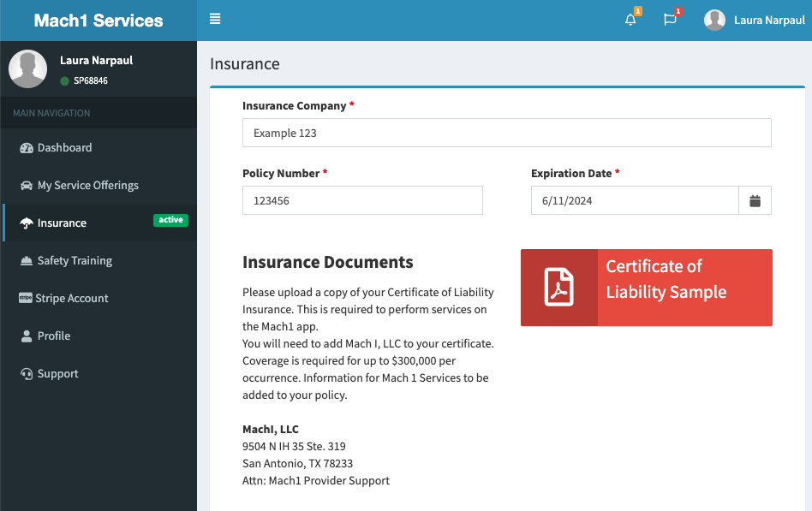Click the SP68846 provider ID text
This screenshot has height=511, width=812.
click(x=91, y=80)
